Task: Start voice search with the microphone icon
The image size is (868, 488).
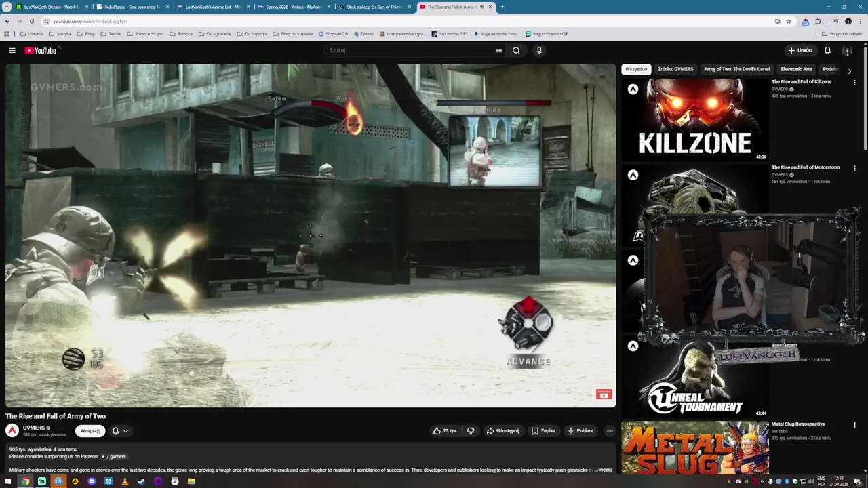Action: [539, 50]
